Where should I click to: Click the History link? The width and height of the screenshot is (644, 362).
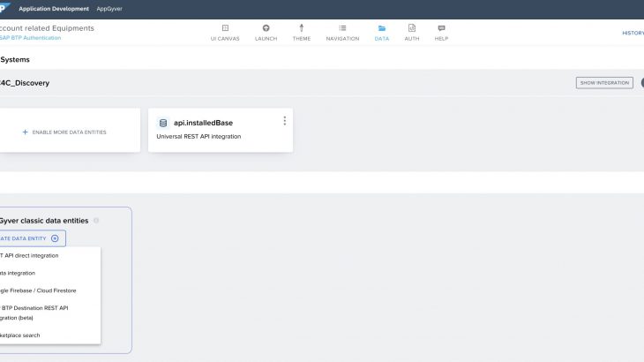point(633,33)
